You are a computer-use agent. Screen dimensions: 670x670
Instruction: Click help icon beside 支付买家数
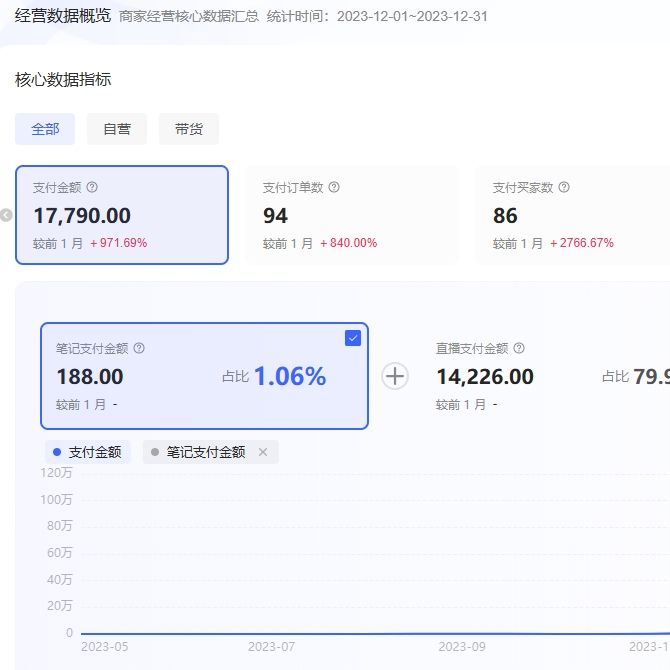[x=564, y=187]
